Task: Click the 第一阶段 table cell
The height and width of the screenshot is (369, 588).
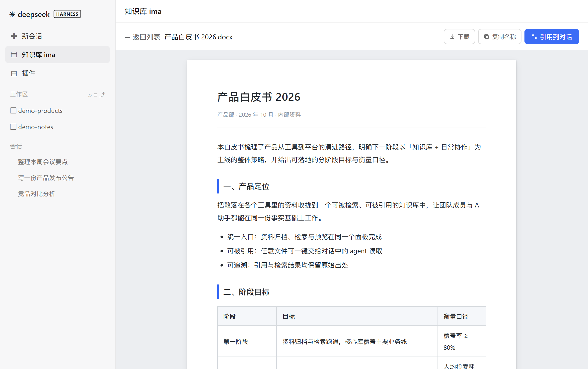Action: pyautogui.click(x=247, y=342)
